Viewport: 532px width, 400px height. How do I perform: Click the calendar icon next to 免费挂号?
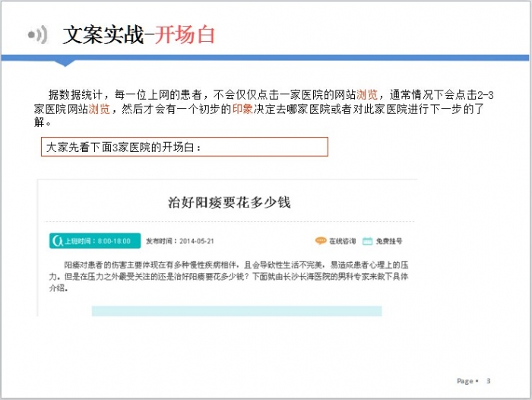368,241
